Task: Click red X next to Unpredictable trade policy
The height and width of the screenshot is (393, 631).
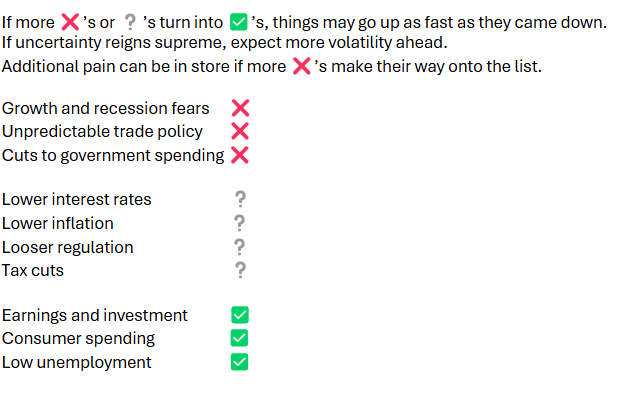Action: pyautogui.click(x=240, y=131)
